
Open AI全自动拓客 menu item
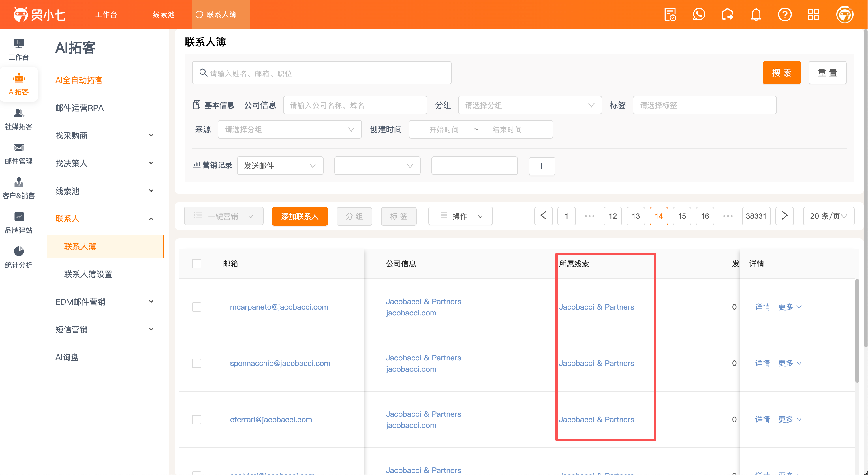pos(79,80)
